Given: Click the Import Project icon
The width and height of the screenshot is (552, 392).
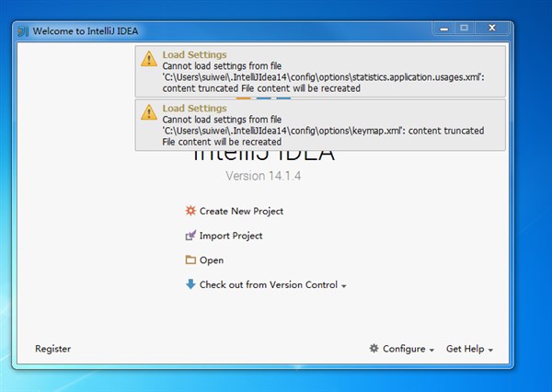Looking at the screenshot, I should point(190,236).
